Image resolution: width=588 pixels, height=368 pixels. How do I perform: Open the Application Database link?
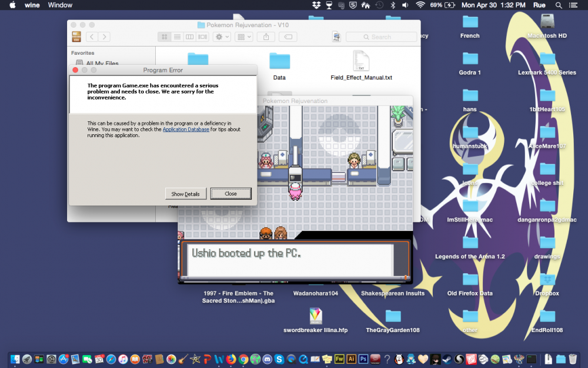point(186,129)
